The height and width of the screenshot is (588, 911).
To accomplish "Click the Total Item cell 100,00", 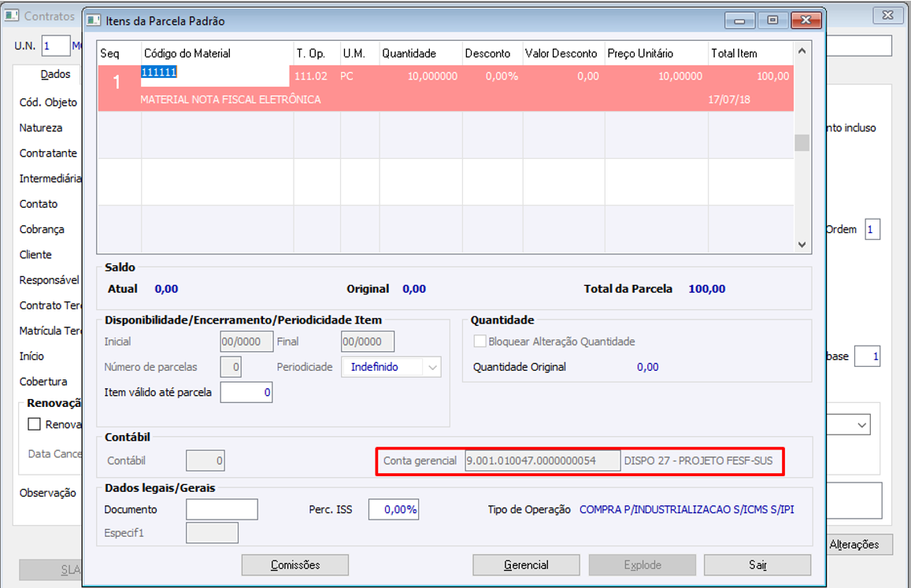I will click(772, 76).
